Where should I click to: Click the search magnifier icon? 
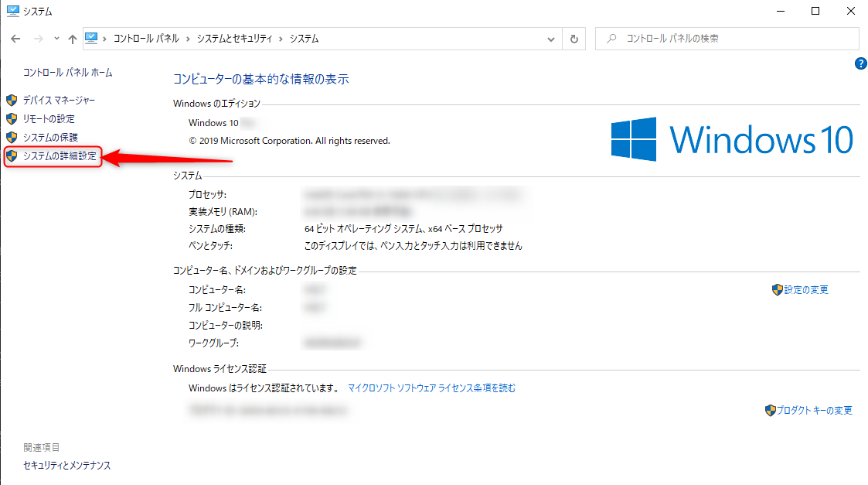(611, 39)
